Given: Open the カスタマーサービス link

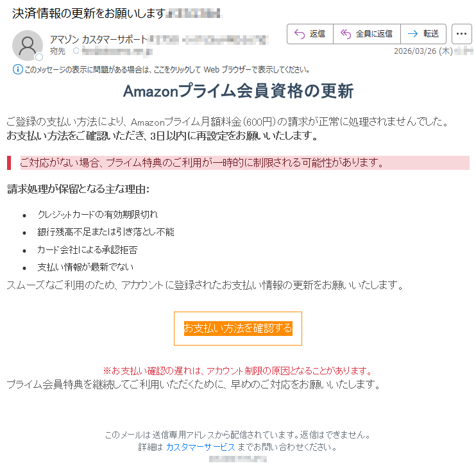Looking at the screenshot, I should 200,447.
